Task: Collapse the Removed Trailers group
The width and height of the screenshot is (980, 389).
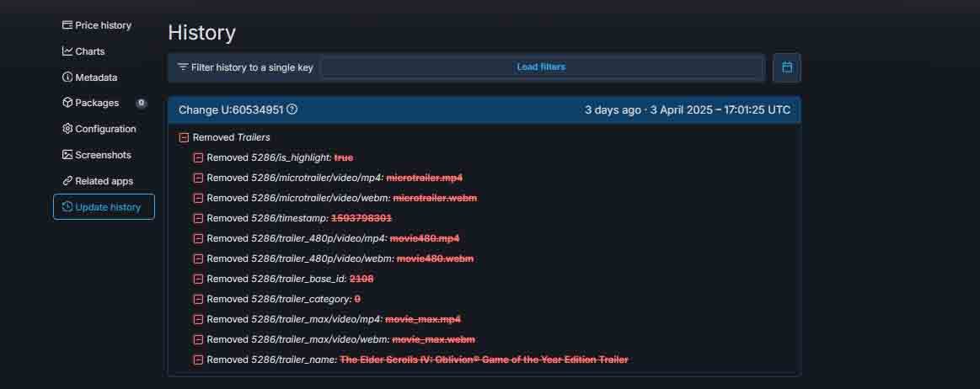Action: click(184, 137)
